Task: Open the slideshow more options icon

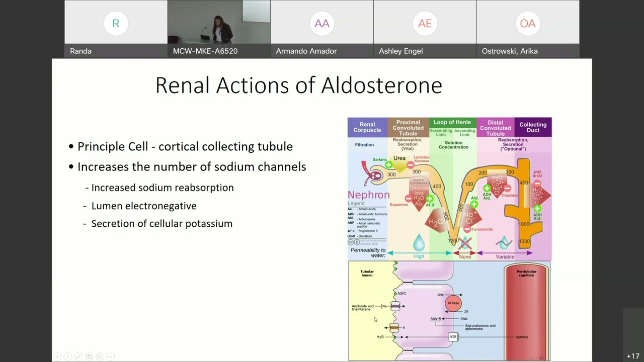Action: click(x=111, y=356)
